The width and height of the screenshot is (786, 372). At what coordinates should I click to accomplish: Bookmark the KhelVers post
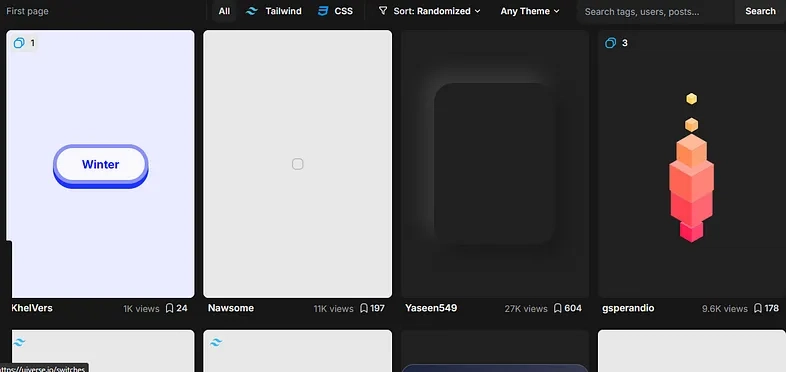[x=169, y=308]
